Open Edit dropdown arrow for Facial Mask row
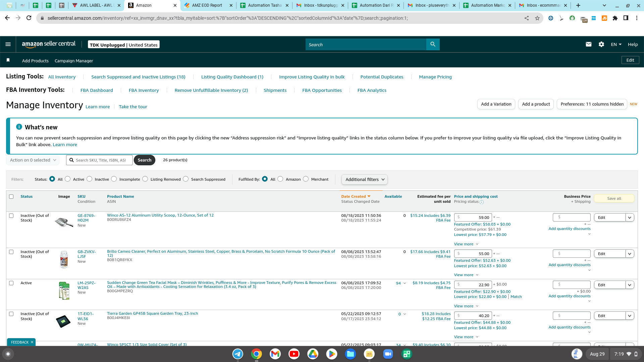The width and height of the screenshot is (644, 362). click(x=630, y=285)
